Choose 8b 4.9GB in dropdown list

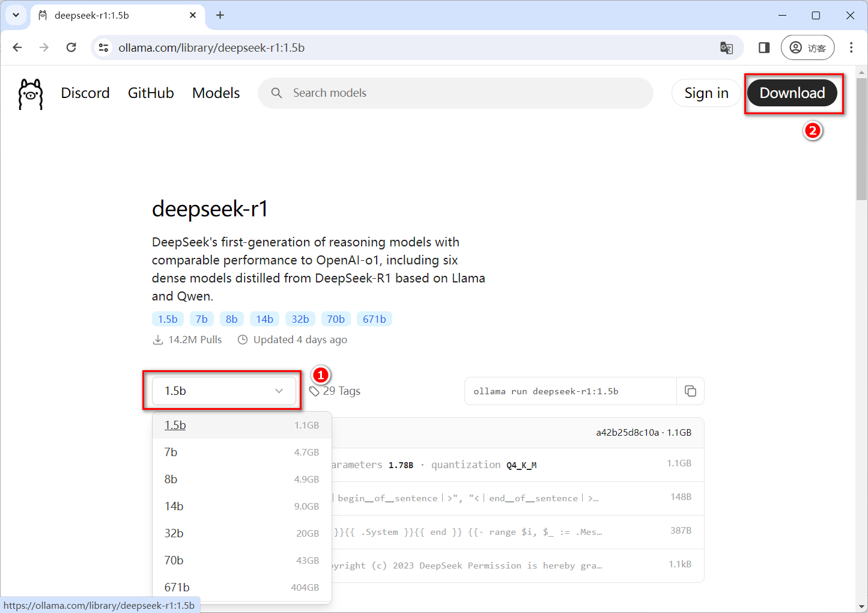(242, 480)
